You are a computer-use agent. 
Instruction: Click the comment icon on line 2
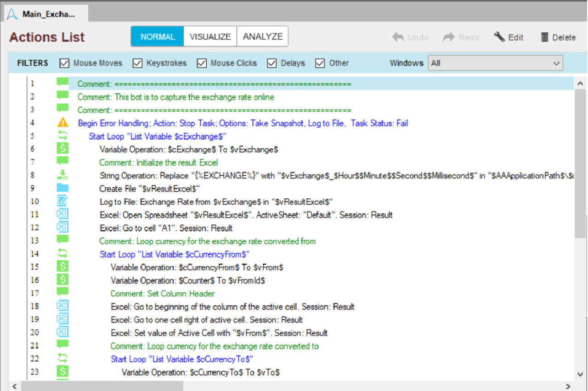pos(62,96)
